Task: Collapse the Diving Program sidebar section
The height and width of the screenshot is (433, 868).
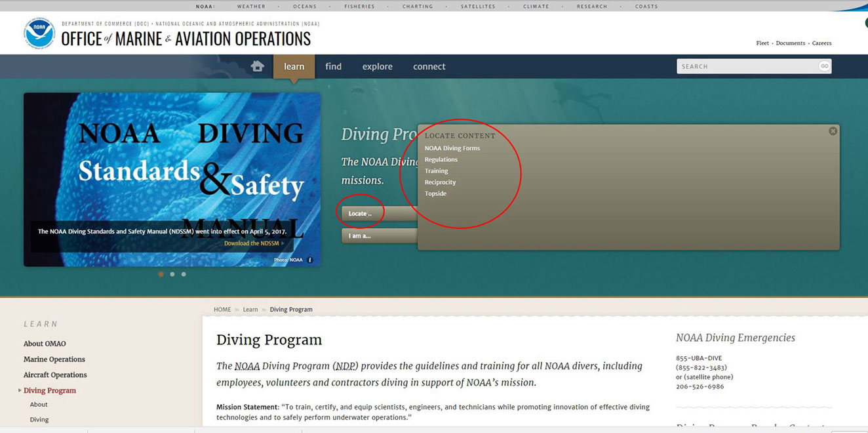Action: 50,391
